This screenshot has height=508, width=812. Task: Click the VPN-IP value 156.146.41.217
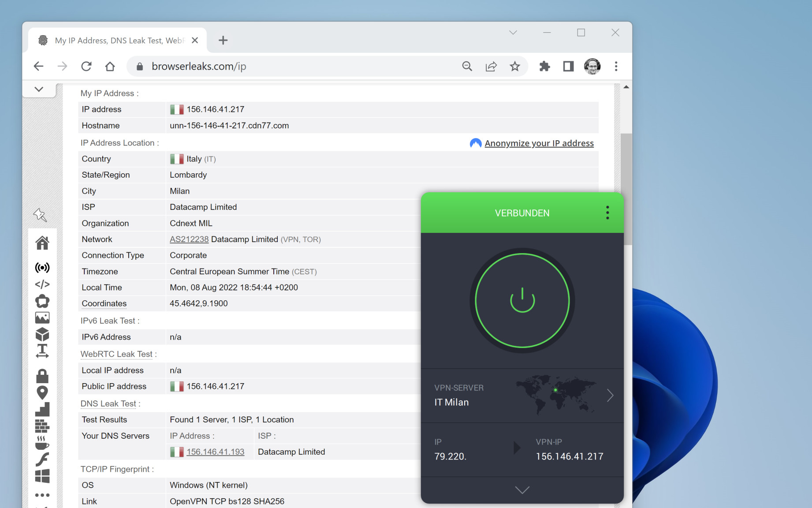pos(570,456)
